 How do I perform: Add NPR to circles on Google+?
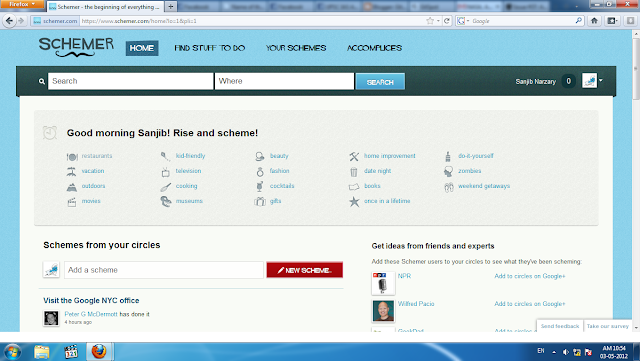pos(530,276)
